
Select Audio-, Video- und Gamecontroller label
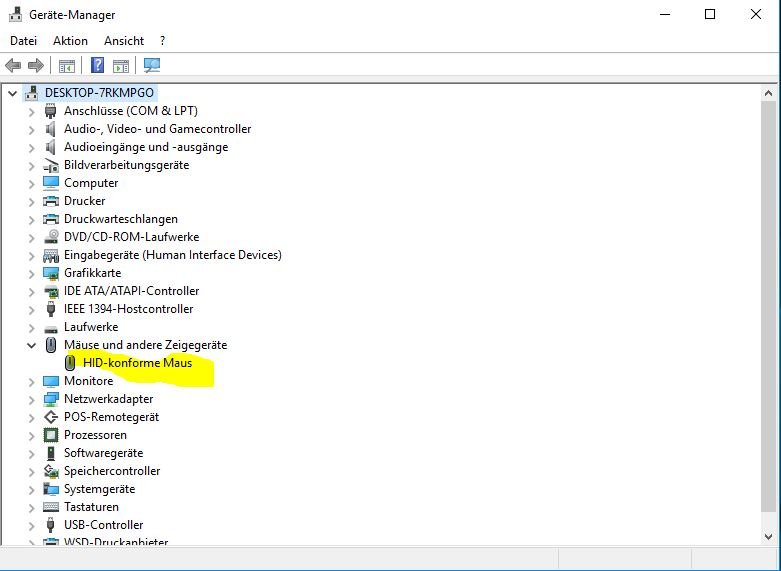(157, 129)
